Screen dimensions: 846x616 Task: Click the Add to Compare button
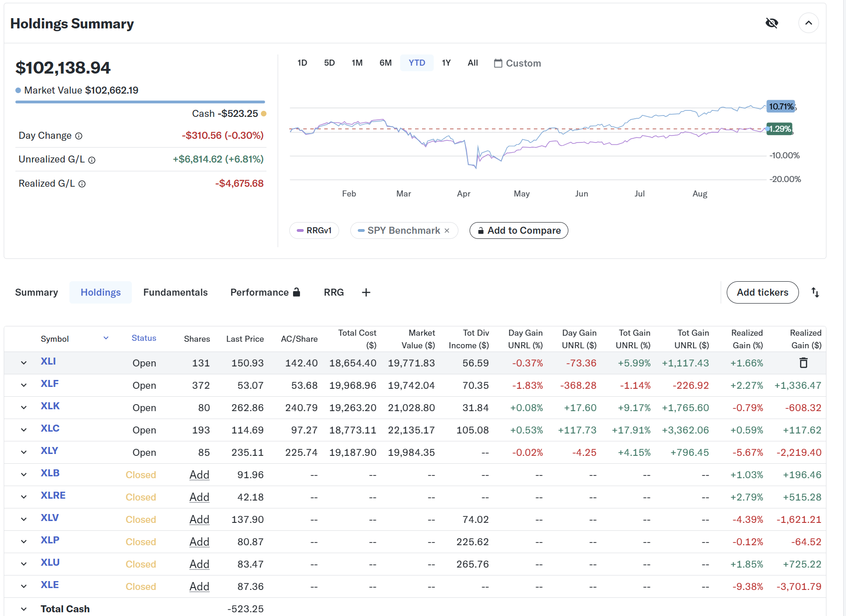coord(519,230)
